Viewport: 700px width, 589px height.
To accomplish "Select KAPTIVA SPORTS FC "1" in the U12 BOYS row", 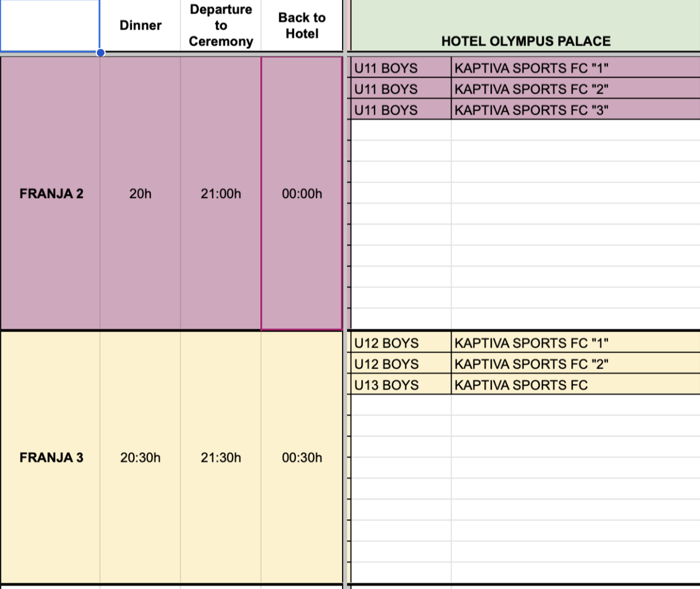I will [576, 343].
